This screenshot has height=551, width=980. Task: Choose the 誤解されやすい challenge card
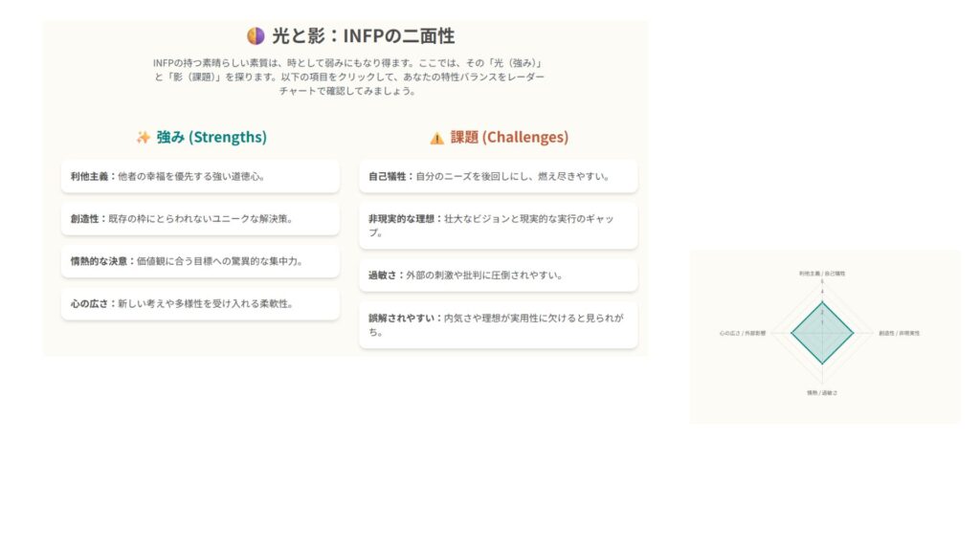pyautogui.click(x=498, y=324)
